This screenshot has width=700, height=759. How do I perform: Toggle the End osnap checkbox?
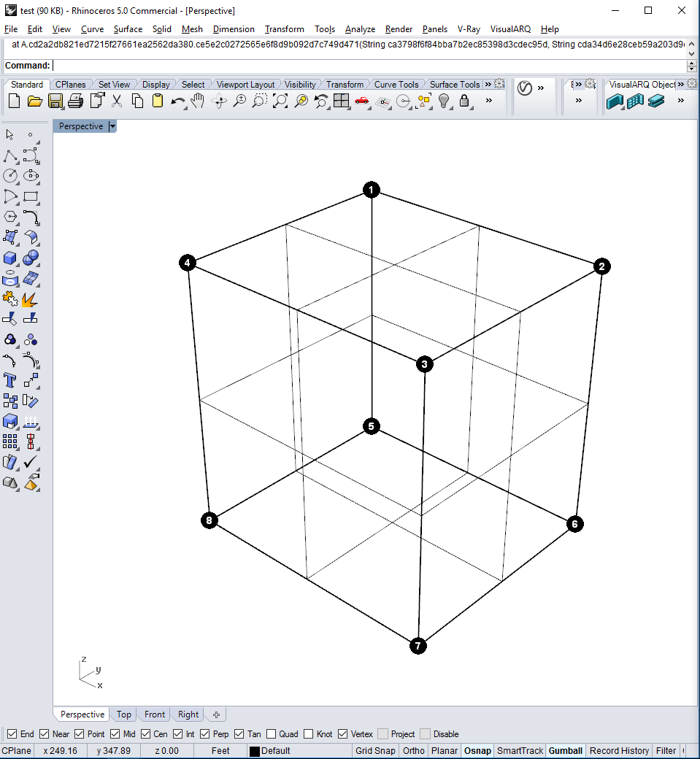(x=12, y=734)
